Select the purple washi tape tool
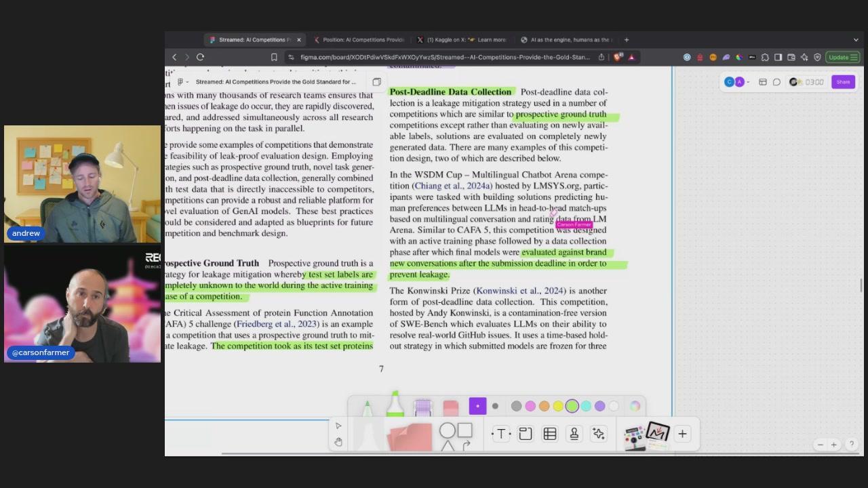This screenshot has width=868, height=488. 422,407
